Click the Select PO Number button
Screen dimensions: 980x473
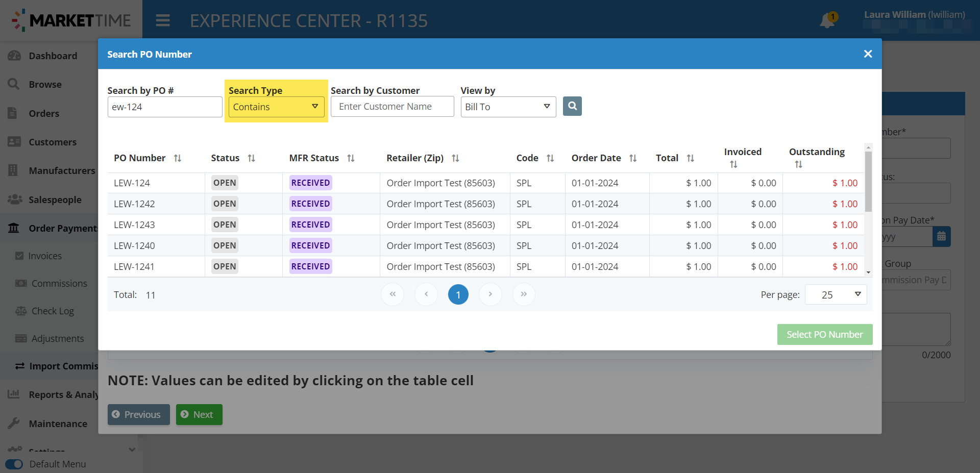coord(824,334)
